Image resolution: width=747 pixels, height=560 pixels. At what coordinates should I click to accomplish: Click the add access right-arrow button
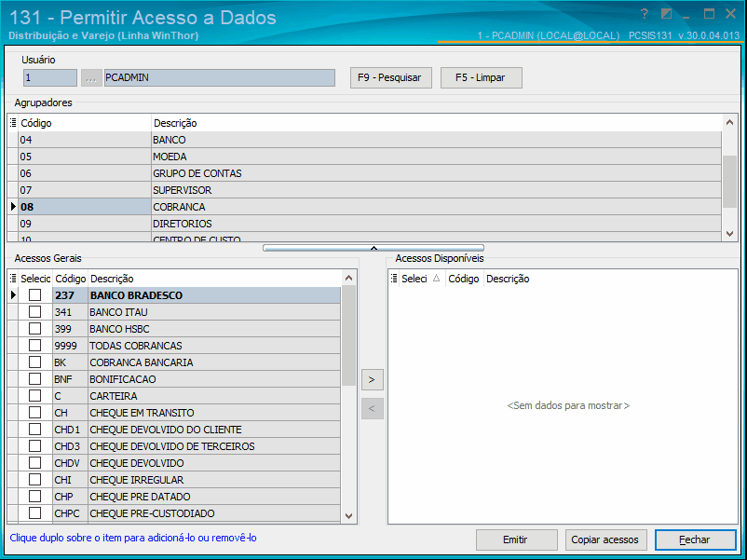pos(372,380)
